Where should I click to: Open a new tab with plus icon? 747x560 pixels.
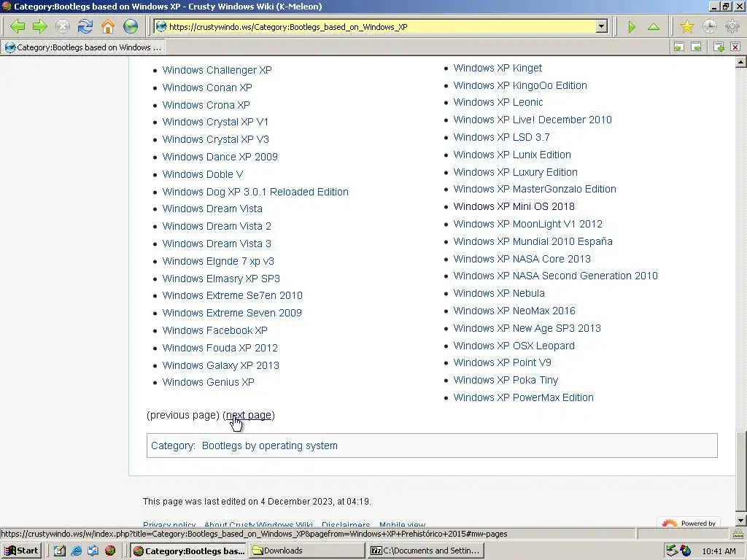click(719, 47)
